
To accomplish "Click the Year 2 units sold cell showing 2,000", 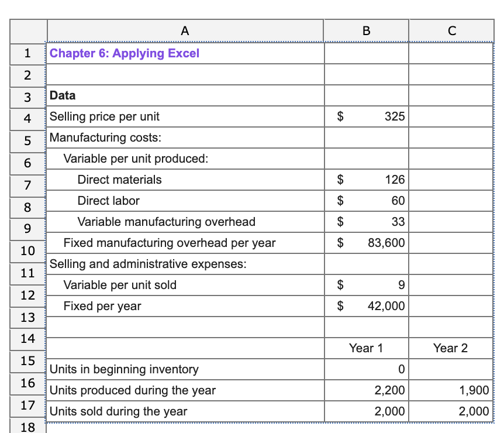I will (x=451, y=411).
